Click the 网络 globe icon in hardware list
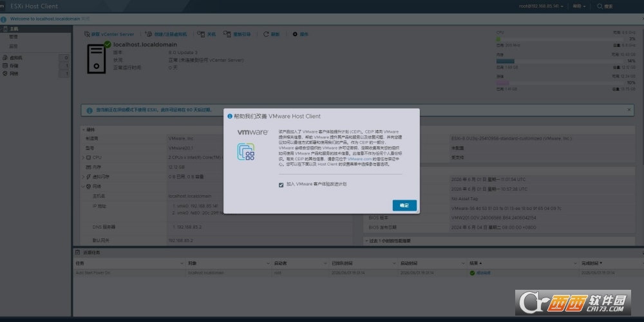Viewport: 644px width, 322px height. tap(88, 187)
